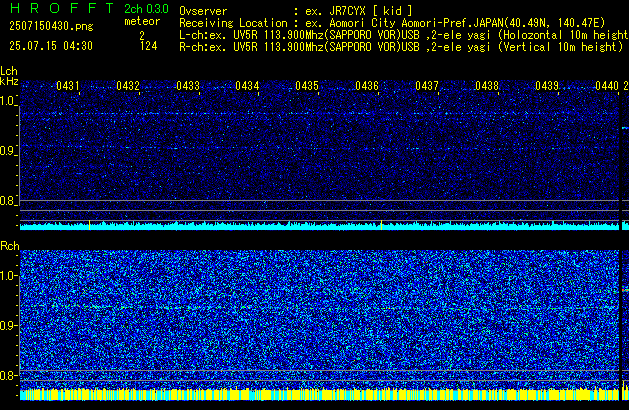Screen dimensions: 629x410
Task: Click the meteor count value 124
Action: click(x=148, y=46)
